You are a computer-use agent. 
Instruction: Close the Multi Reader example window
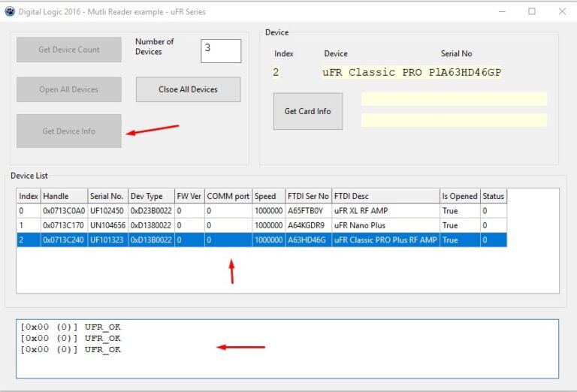click(x=562, y=11)
